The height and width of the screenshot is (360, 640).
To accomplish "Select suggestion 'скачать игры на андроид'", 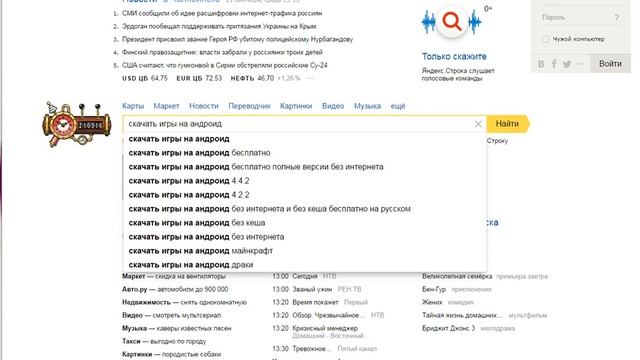I will click(x=304, y=139).
